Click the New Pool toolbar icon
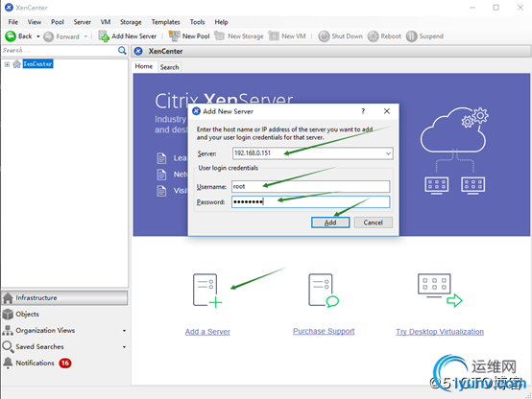The height and width of the screenshot is (399, 532). pyautogui.click(x=175, y=35)
